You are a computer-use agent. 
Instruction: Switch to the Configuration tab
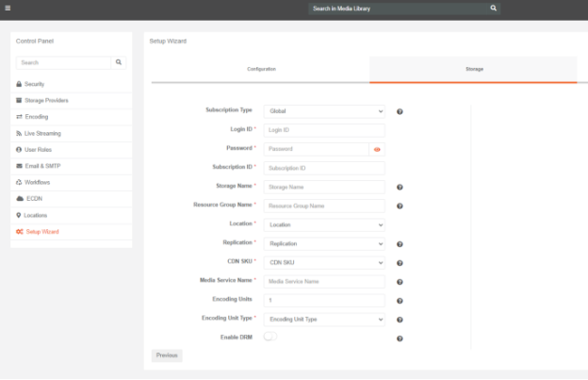tap(261, 69)
